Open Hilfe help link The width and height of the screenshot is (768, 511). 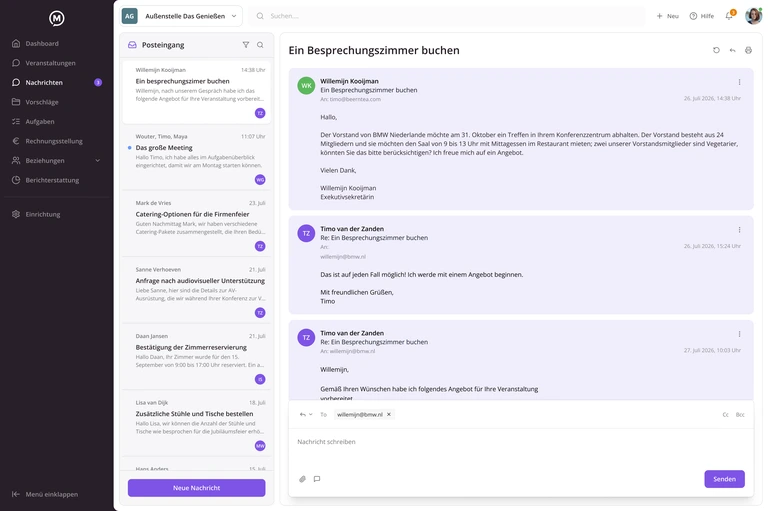pos(701,16)
